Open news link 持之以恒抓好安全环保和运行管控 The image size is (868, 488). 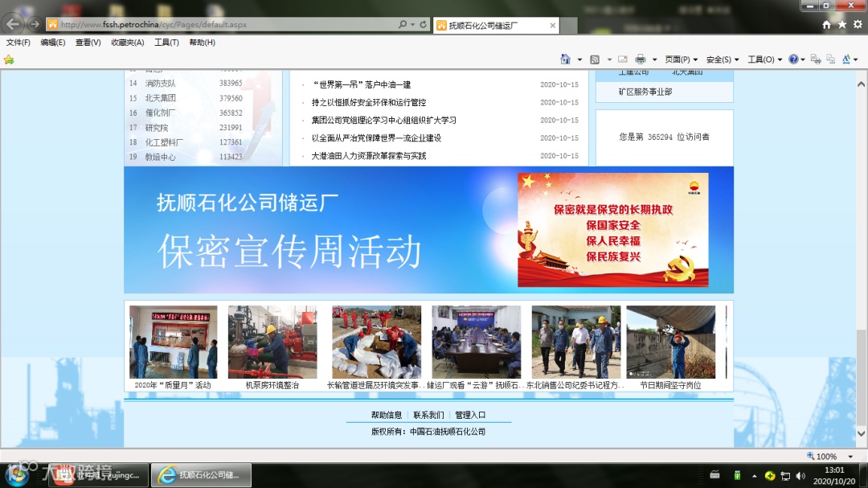point(369,102)
